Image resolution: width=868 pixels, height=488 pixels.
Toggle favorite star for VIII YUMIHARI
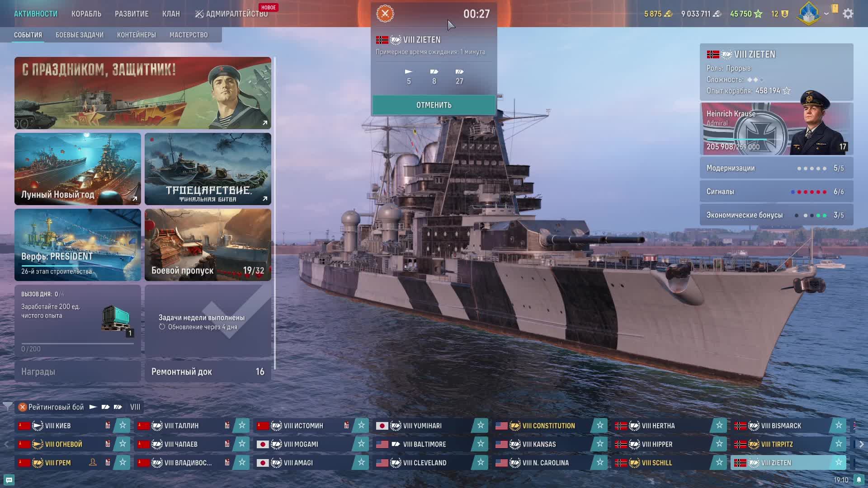[481, 425]
